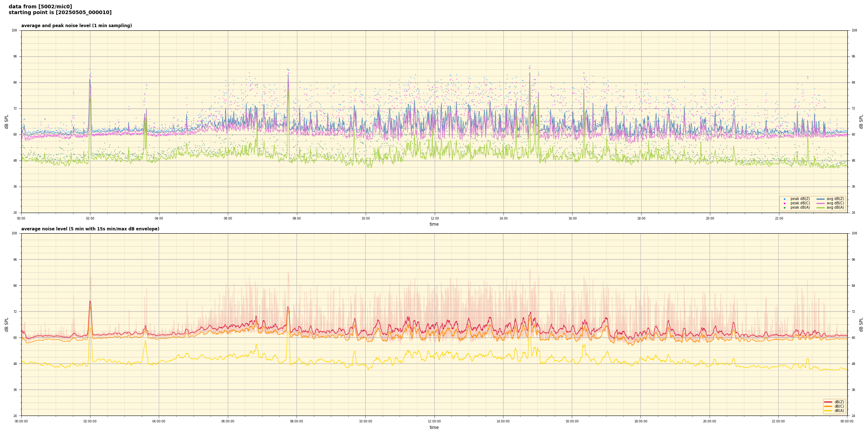This screenshot has height=434, width=868.
Task: Click top chart's 'time' x-axis label
Action: pyautogui.click(x=434, y=224)
